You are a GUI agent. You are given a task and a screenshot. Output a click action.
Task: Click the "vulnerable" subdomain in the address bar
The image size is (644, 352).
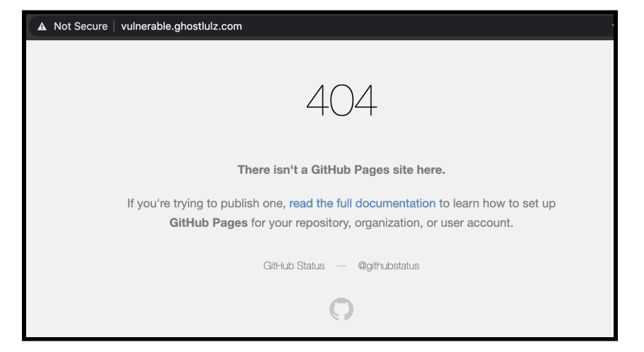tap(146, 26)
